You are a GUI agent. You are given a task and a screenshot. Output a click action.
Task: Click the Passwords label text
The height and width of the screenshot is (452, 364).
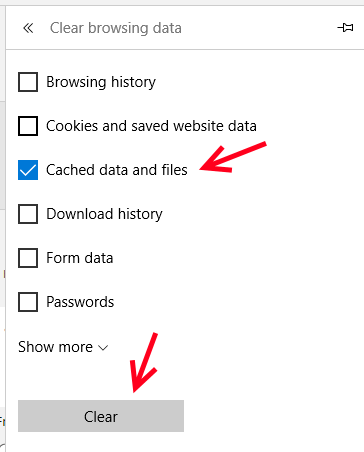pos(80,302)
